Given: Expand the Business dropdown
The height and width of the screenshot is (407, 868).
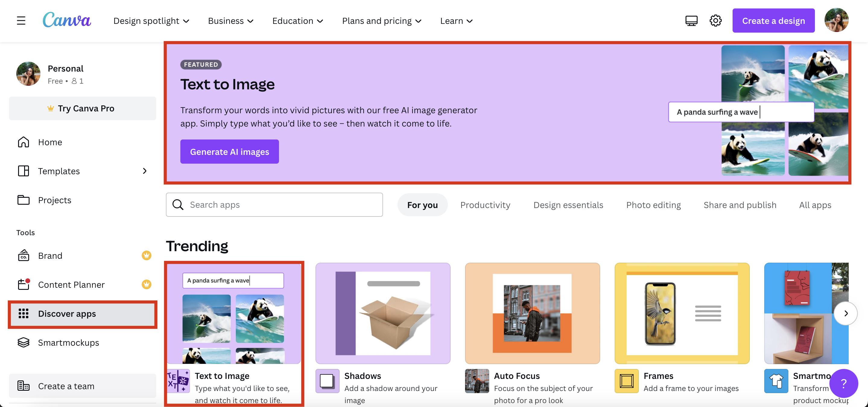Looking at the screenshot, I should coord(231,21).
